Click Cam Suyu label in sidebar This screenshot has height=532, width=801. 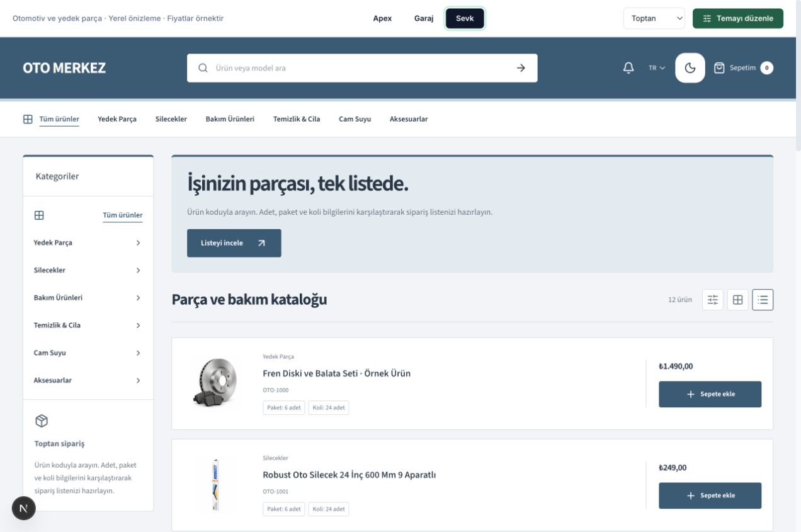50,353
